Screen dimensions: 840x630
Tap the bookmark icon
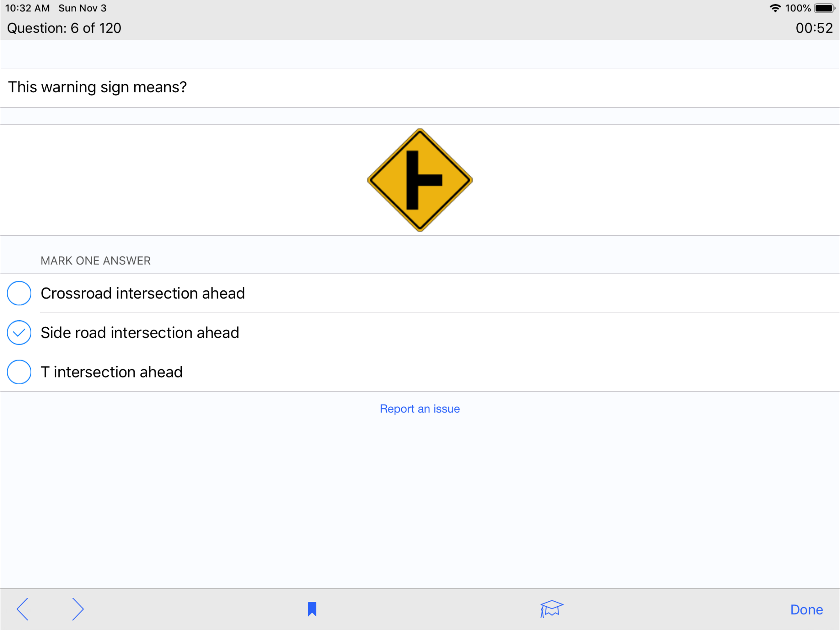point(312,609)
